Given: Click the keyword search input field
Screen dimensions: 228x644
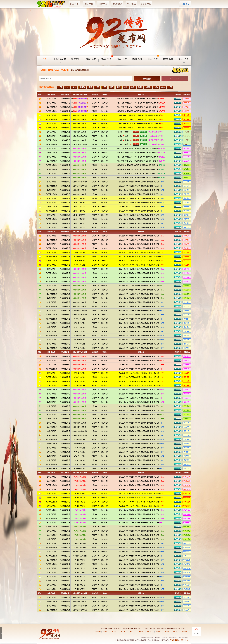Looking at the screenshot, I should coord(85,78).
